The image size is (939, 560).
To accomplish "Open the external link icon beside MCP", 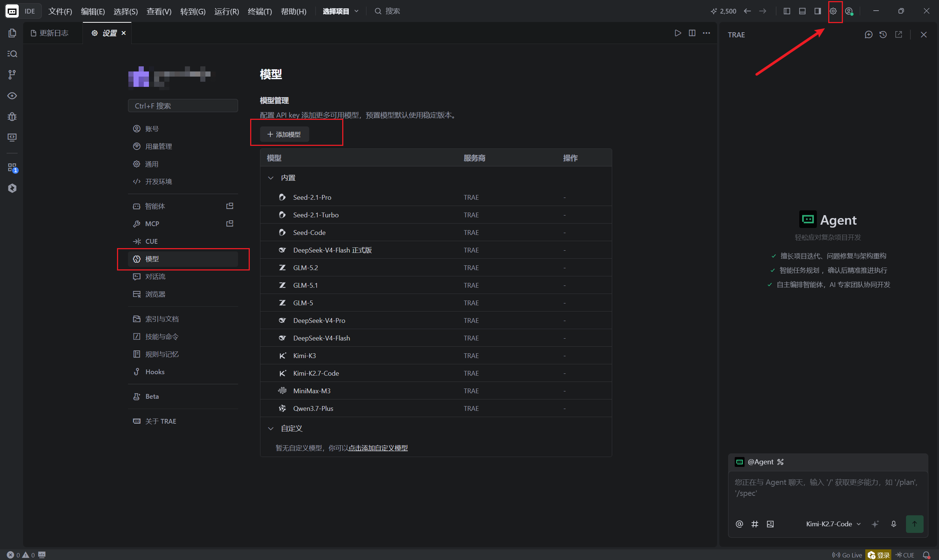I will click(230, 224).
